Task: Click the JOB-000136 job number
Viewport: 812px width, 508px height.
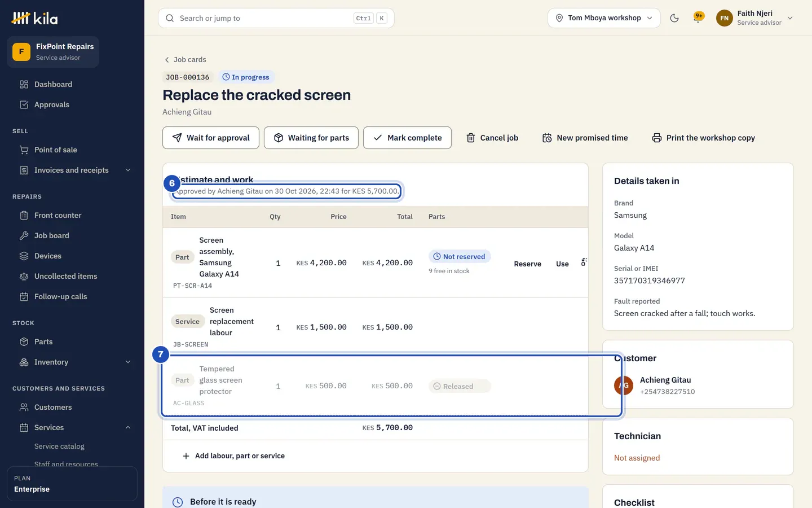Action: point(187,77)
